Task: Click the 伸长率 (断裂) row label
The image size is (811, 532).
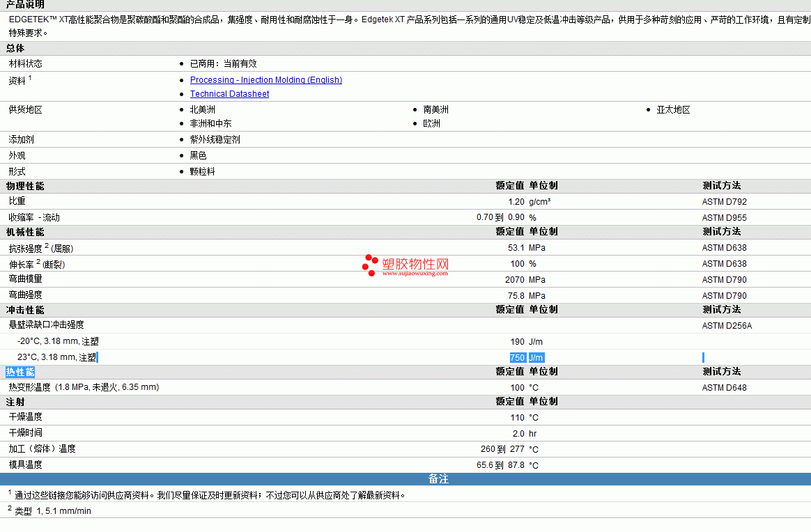Action: pos(37,264)
